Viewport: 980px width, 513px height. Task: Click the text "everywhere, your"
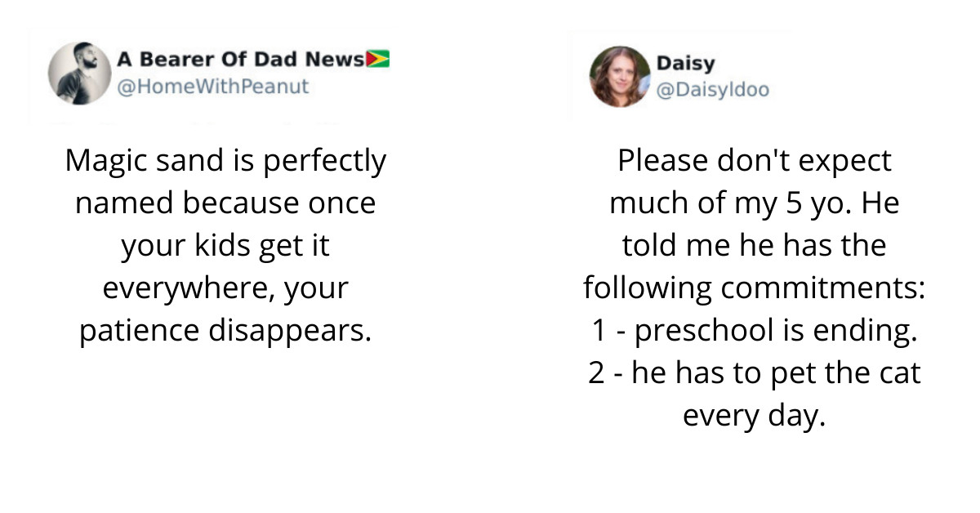click(x=225, y=288)
